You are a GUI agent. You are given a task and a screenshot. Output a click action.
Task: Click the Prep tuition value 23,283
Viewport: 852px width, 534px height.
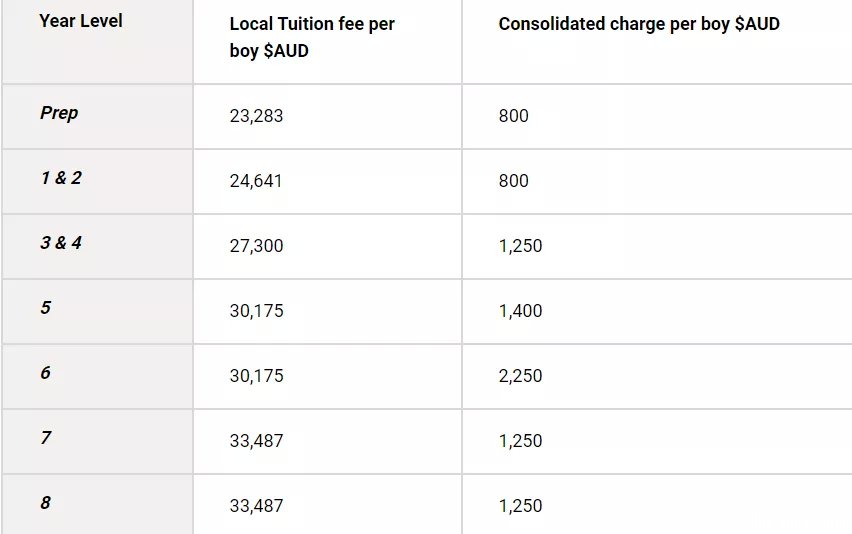click(x=256, y=116)
